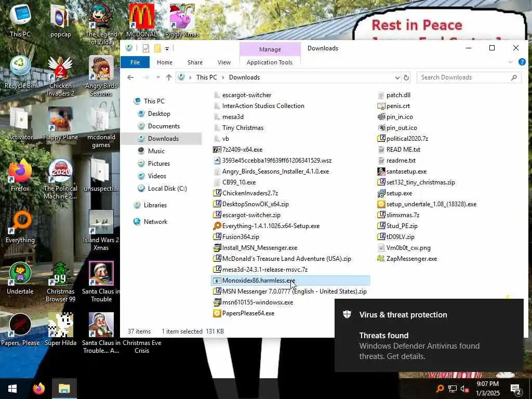Launch The Political Machine 2020 shortcut
The height and width of the screenshot is (399, 532).
coord(60,179)
